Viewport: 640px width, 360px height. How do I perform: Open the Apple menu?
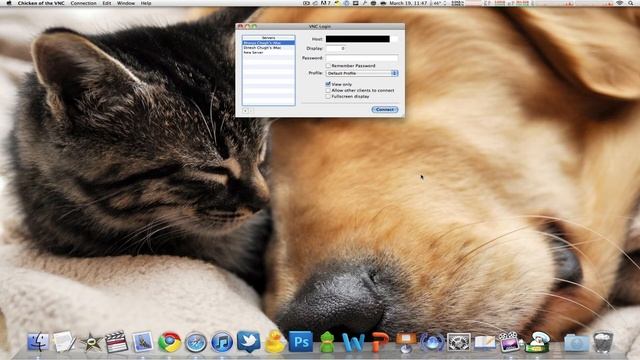point(9,3)
